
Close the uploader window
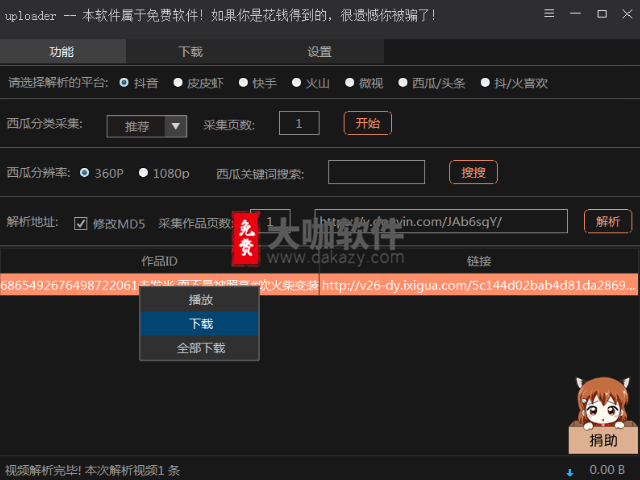click(x=627, y=13)
